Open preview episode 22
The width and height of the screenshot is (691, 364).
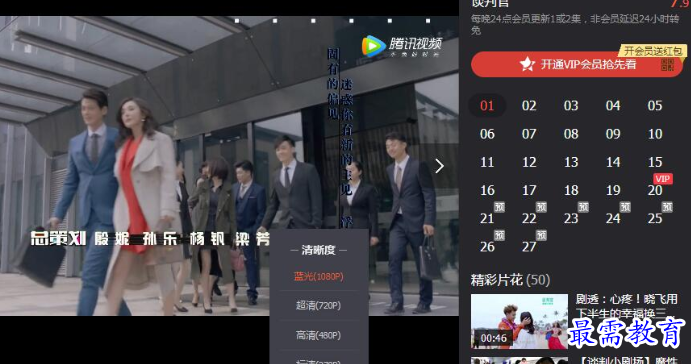pyautogui.click(x=529, y=219)
